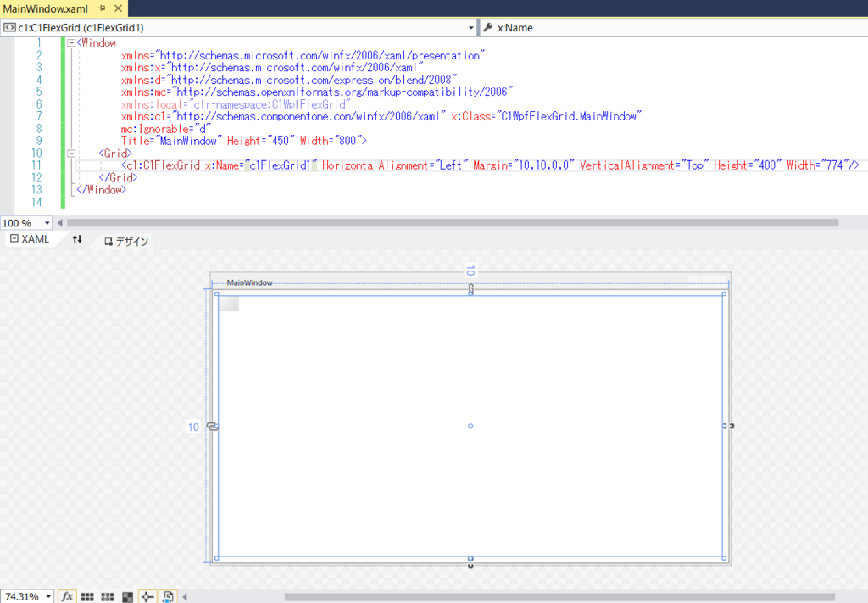This screenshot has height=603, width=868.
Task: Click the XAML editor horizontal scrollbar
Action: click(453, 223)
